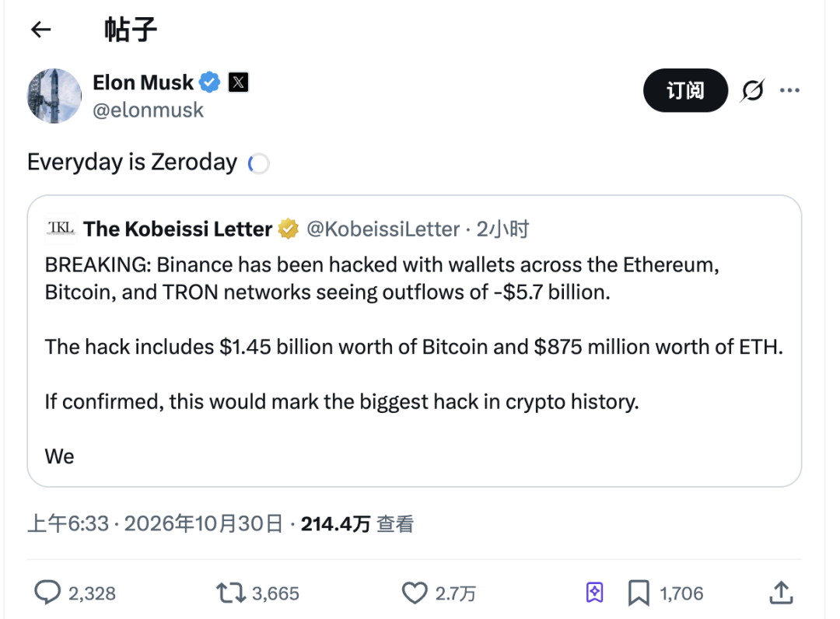Screen dimensions: 840x619
Task: Open the quoted Kobeissi Letter post
Action: tap(414, 341)
